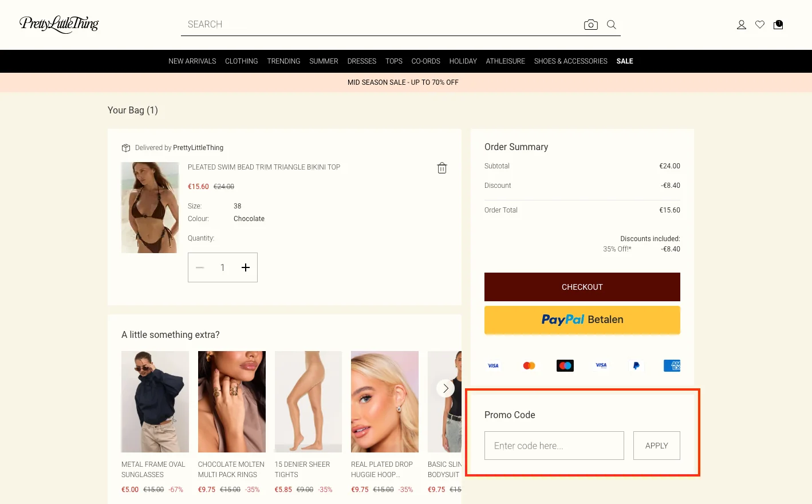Click the Metal Frame Oval Sunglasses title
Viewport: 812px width, 504px height.
(x=153, y=470)
